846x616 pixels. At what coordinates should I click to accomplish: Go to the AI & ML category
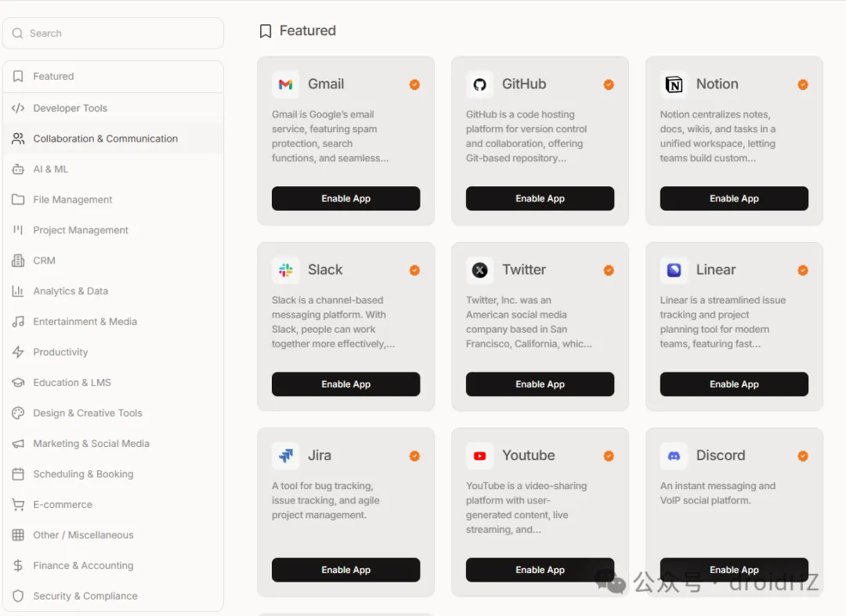[x=50, y=169]
